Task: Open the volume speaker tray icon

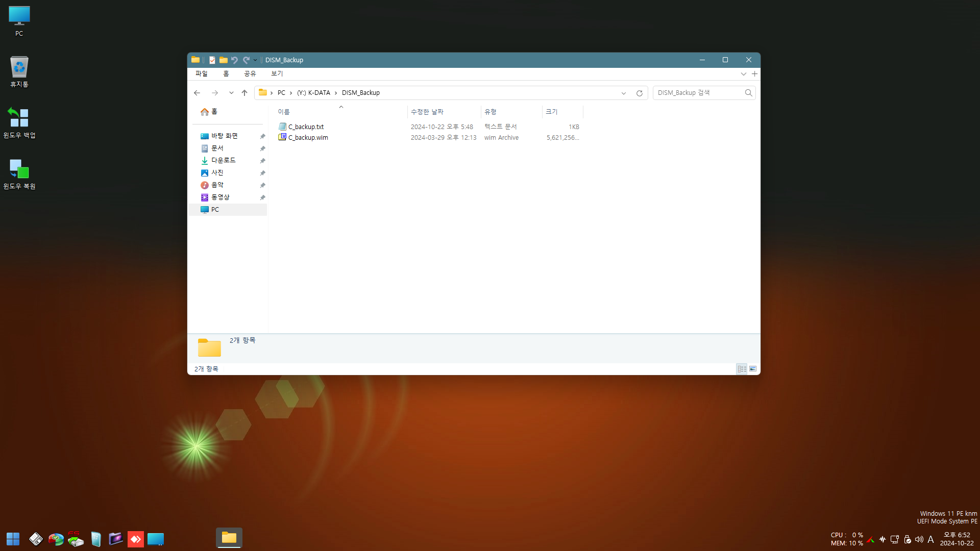Action: pyautogui.click(x=919, y=539)
